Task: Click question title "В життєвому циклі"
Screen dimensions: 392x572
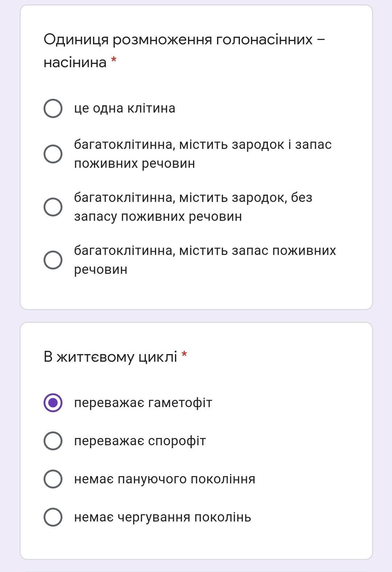Action: click(110, 357)
